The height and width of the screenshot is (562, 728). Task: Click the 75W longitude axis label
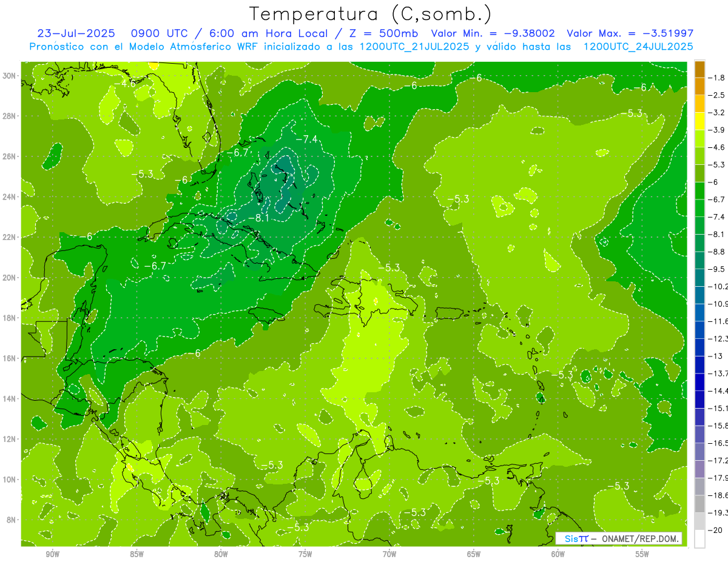pyautogui.click(x=305, y=554)
